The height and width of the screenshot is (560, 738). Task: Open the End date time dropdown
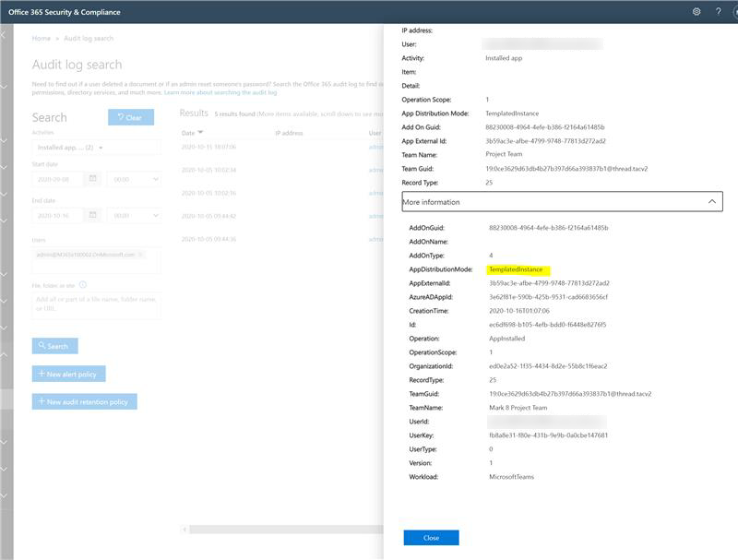tap(135, 216)
